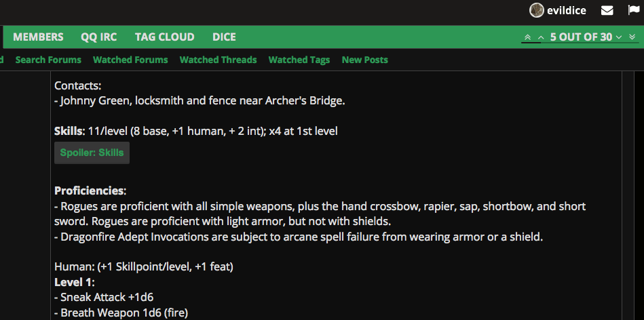Click the evildice user avatar

pos(537,10)
